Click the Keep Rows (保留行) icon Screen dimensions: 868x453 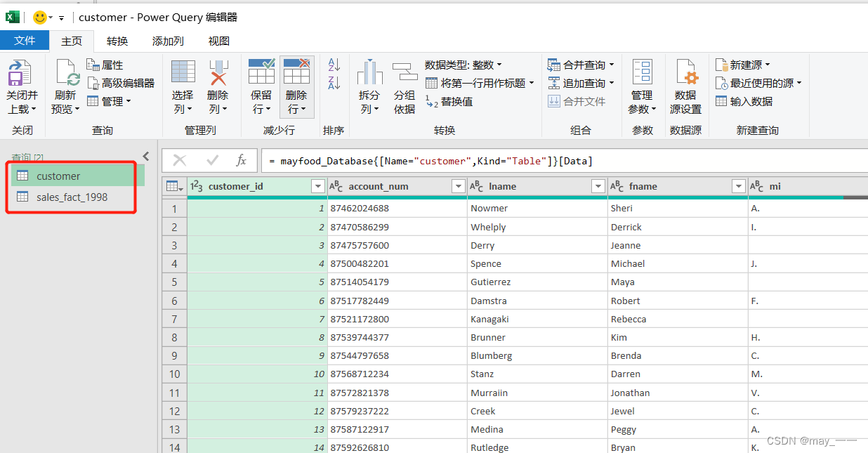[261, 72]
